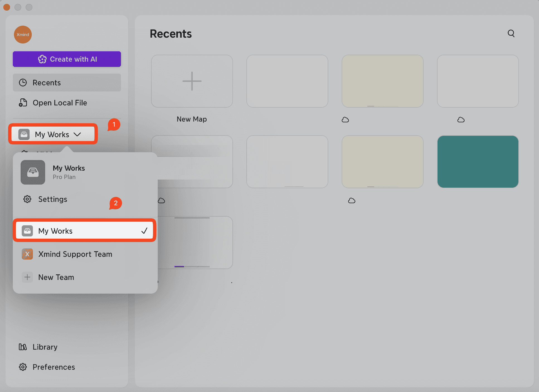
Task: Click the large My Works inbox icon
Action: (33, 172)
